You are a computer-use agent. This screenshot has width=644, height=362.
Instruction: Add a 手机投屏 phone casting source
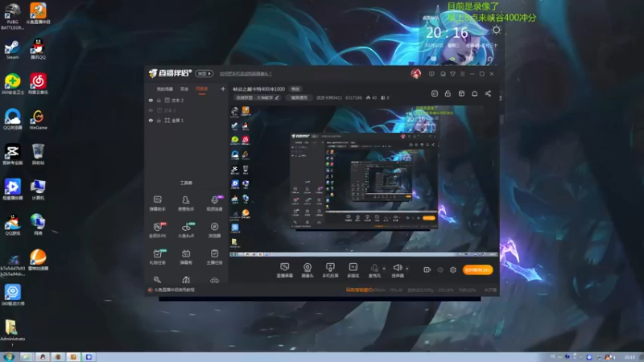click(330, 270)
